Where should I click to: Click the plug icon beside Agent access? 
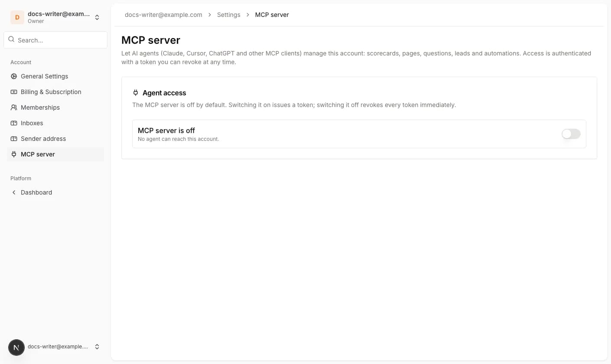tap(136, 93)
